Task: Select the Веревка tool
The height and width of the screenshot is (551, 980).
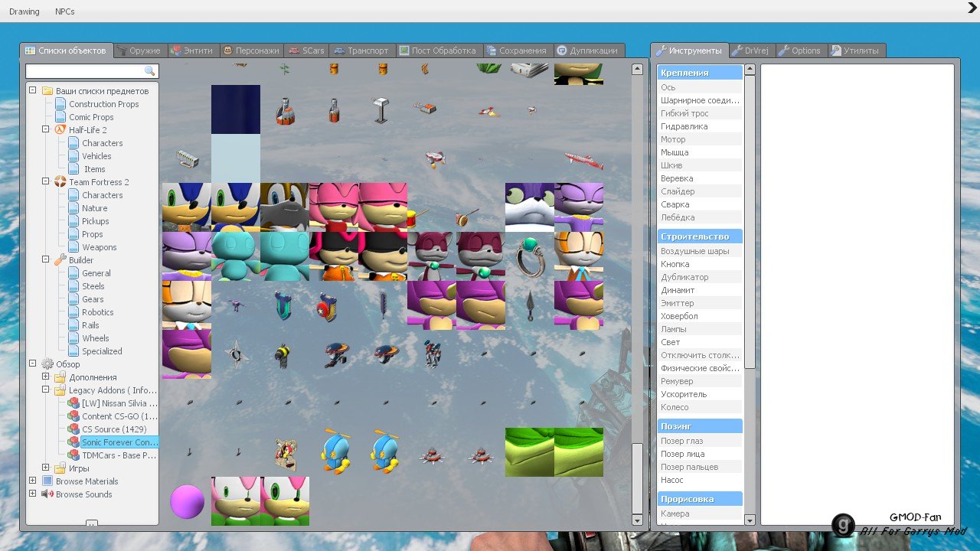Action: click(x=700, y=178)
